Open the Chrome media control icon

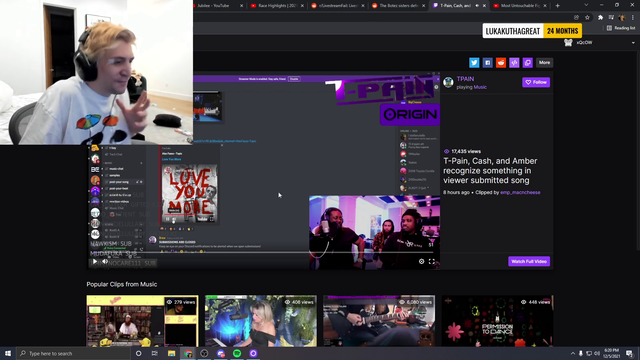click(x=611, y=18)
